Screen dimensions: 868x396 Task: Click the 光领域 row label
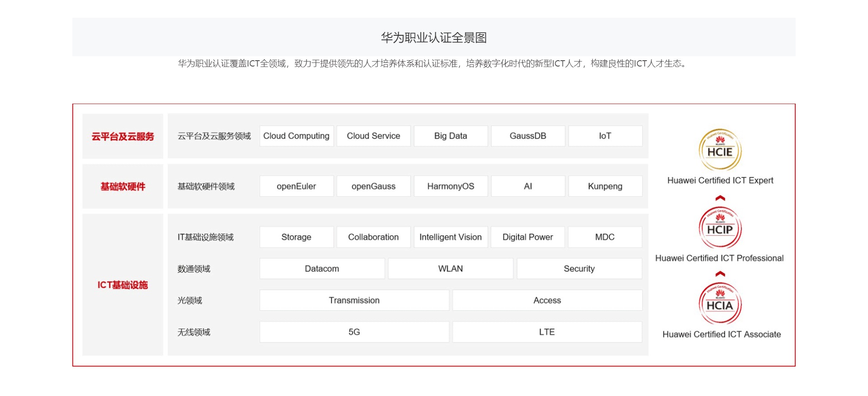coord(190,300)
